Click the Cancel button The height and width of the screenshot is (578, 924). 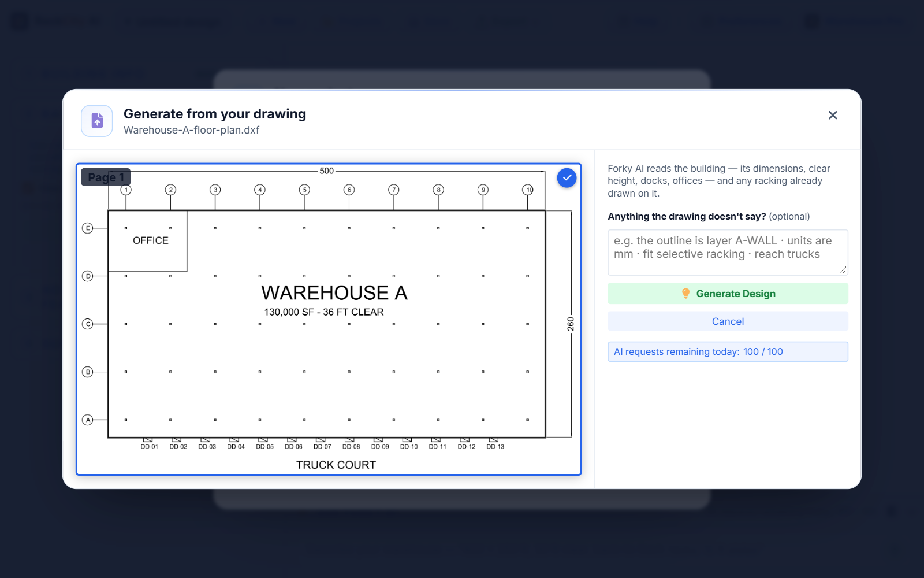[728, 321]
